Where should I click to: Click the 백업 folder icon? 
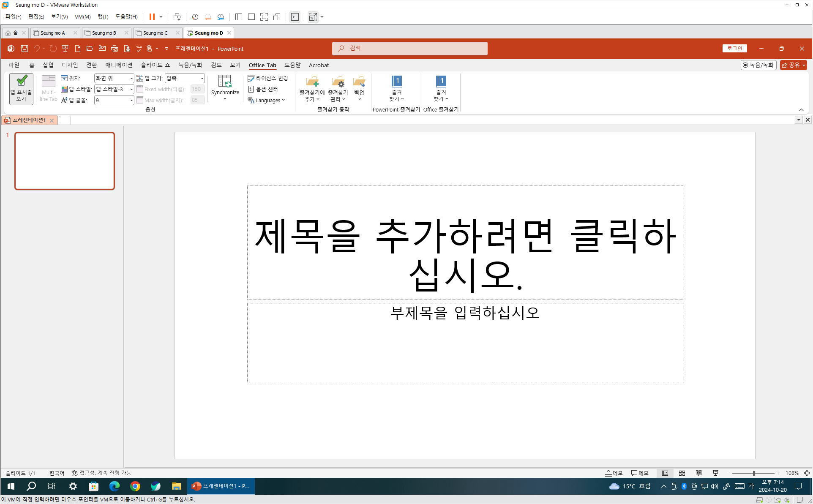click(359, 82)
